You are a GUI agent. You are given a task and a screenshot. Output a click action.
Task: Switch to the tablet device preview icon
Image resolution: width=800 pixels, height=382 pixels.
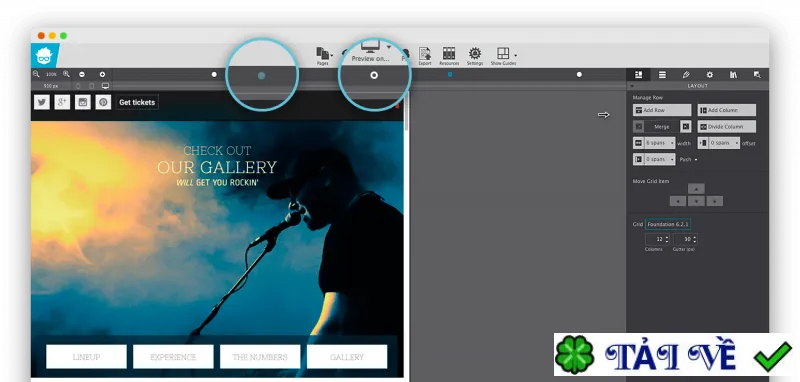tap(92, 86)
